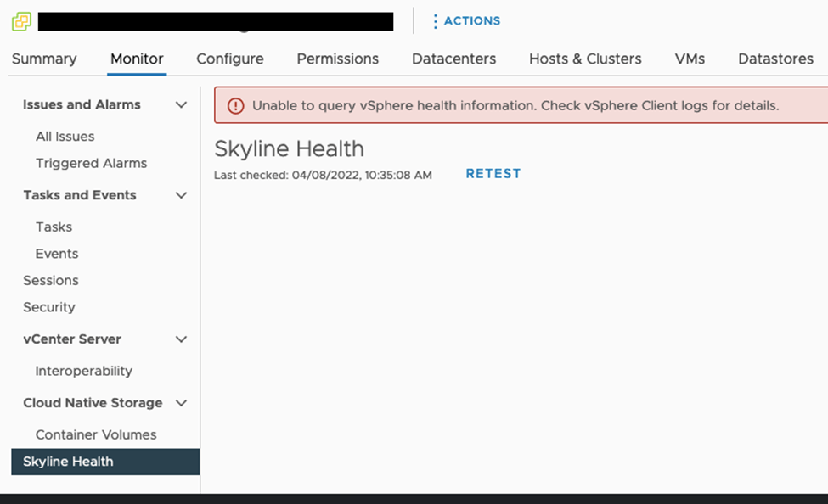This screenshot has width=828, height=504.
Task: Open the Actions menu
Action: pos(465,21)
